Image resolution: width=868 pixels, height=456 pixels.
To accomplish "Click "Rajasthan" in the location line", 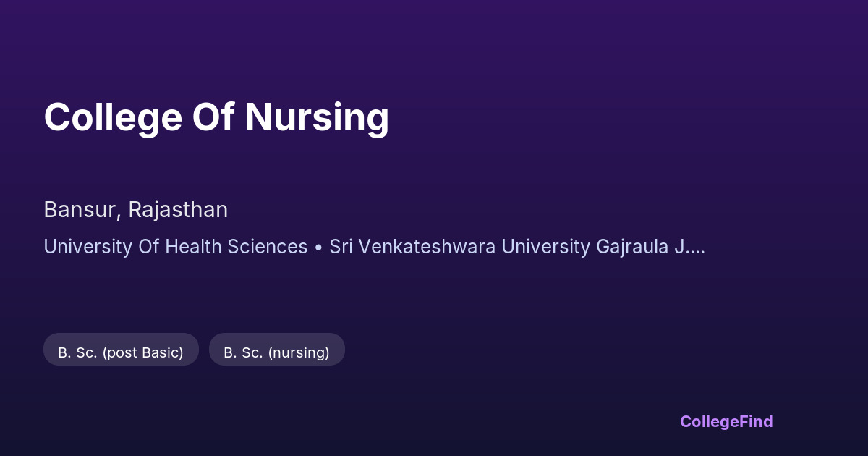I will 178,210.
